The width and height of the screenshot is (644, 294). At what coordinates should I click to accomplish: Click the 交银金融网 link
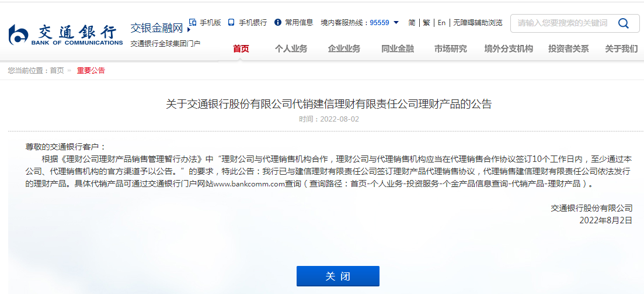click(156, 28)
